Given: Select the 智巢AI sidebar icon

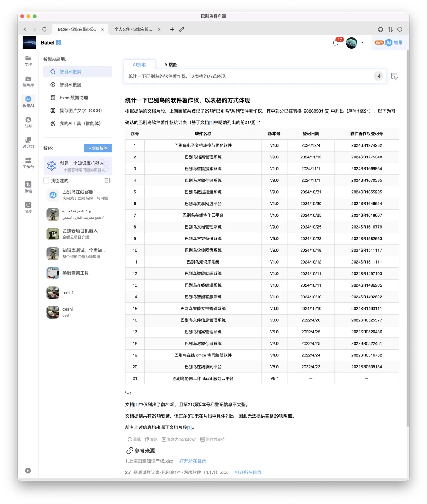Looking at the screenshot, I should pos(28,102).
